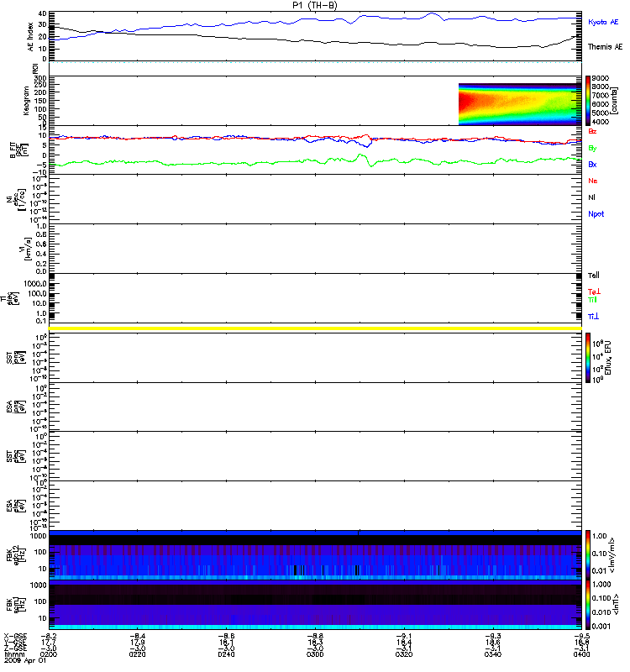This screenshot has height=672, width=630.
Task: Click the FBK edc12 spectrogram panel
Action: 316,555
